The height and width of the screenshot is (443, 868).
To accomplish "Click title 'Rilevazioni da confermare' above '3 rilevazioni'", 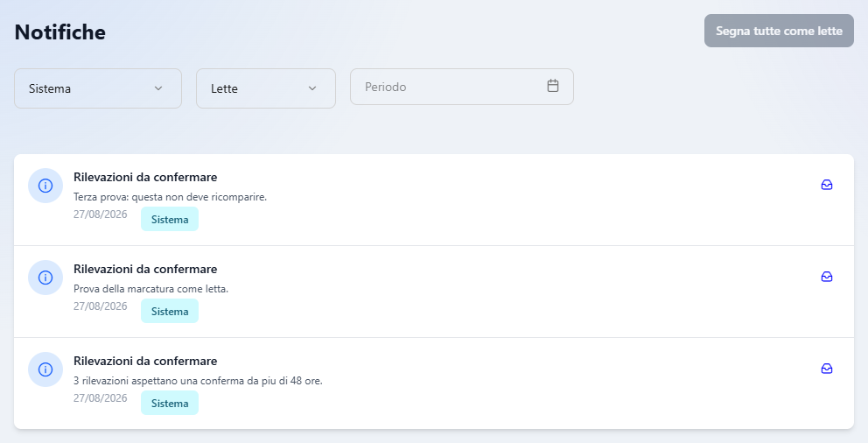I will coord(145,361).
